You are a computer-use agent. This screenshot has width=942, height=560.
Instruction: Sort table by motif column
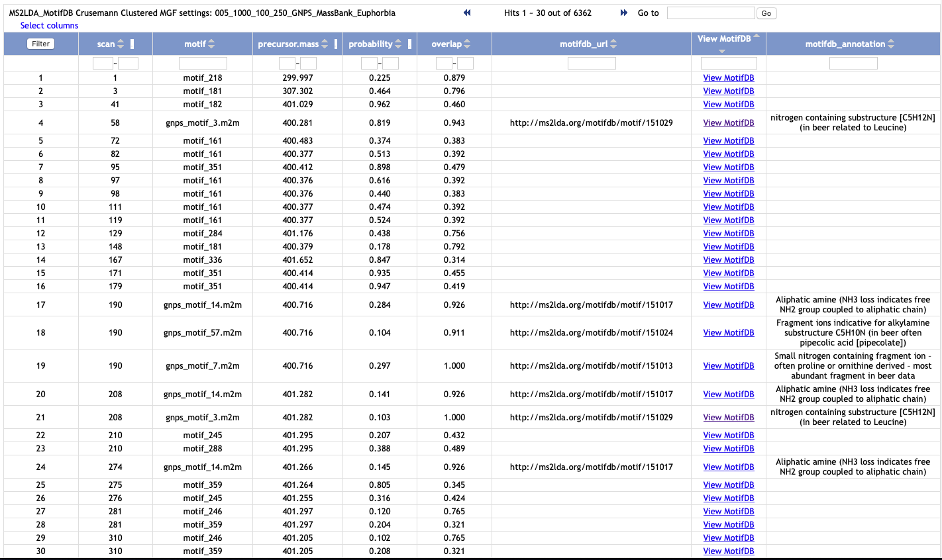pyautogui.click(x=211, y=44)
